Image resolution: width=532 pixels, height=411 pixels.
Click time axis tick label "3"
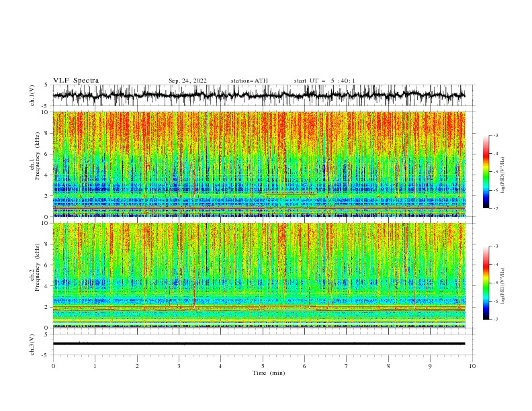tap(179, 366)
